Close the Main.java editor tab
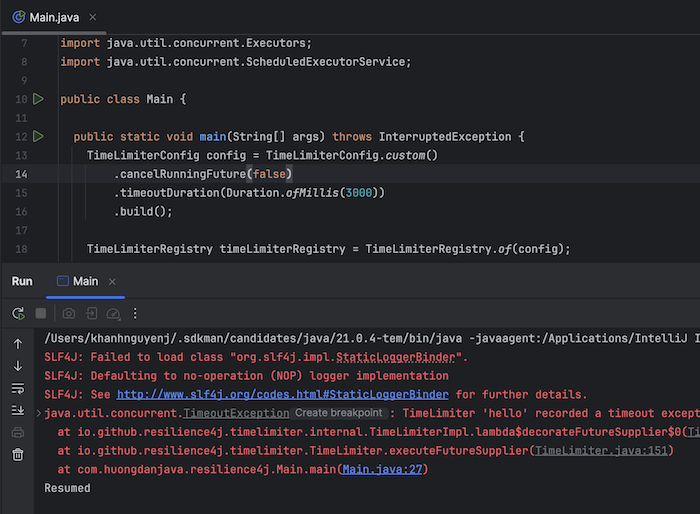The width and height of the screenshot is (700, 514). [92, 17]
